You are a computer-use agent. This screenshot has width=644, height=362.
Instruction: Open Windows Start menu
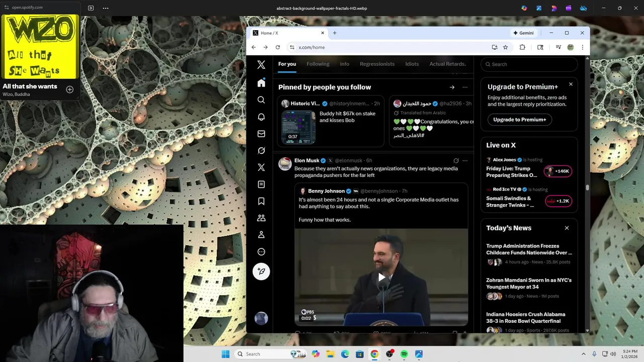click(225, 354)
